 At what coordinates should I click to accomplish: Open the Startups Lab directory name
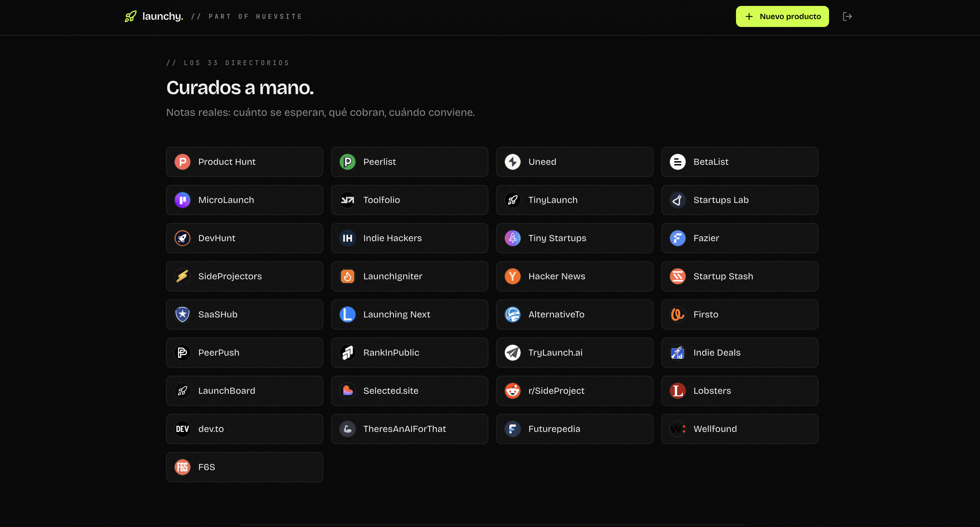point(721,200)
